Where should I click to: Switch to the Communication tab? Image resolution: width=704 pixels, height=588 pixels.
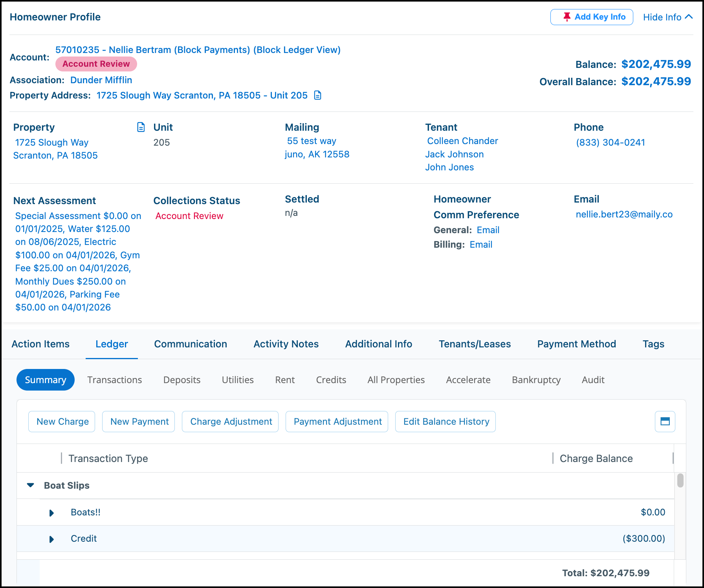[191, 344]
